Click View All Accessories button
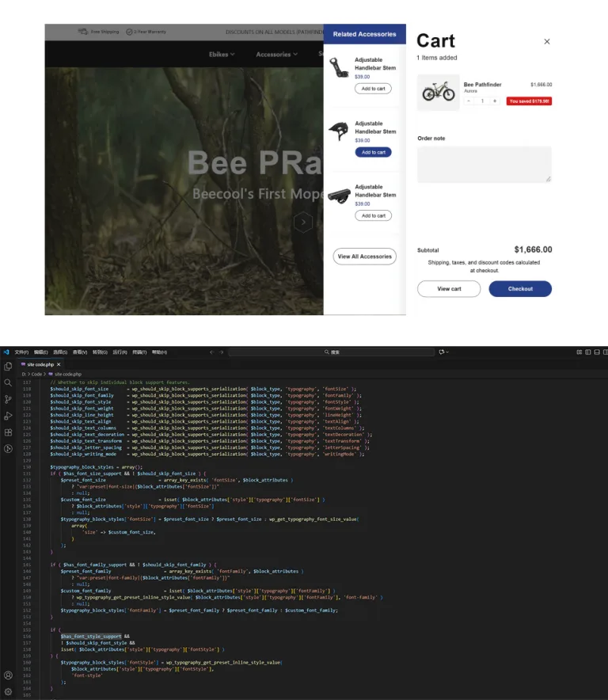608x700 pixels. point(364,257)
